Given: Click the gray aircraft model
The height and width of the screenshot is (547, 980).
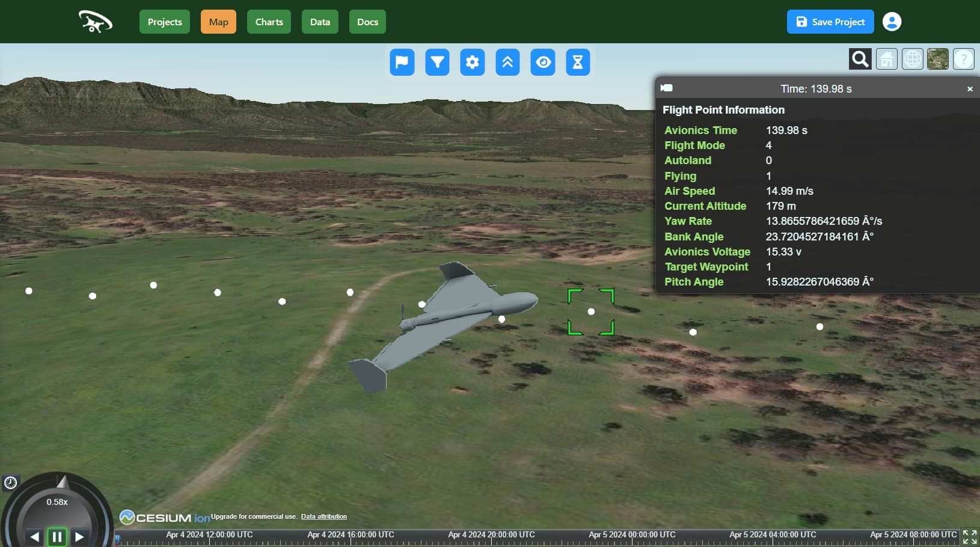Looking at the screenshot, I should point(445,325).
